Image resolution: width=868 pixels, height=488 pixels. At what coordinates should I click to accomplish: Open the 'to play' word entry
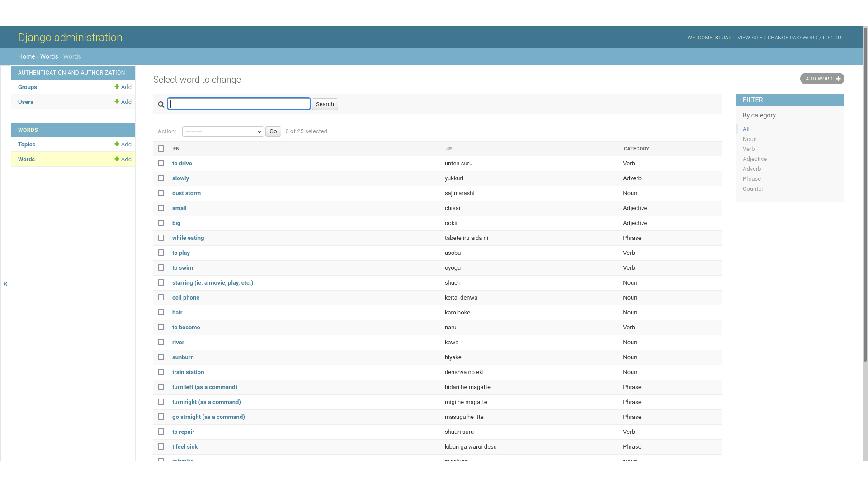tap(181, 253)
